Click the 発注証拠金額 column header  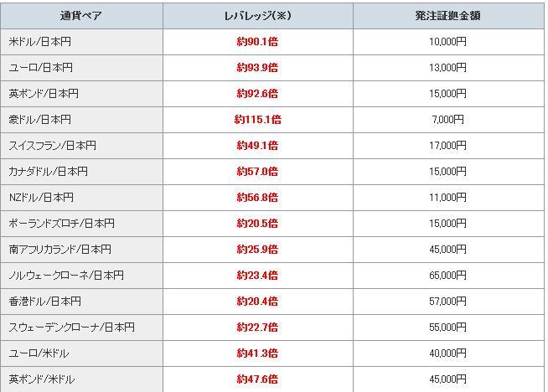448,16
